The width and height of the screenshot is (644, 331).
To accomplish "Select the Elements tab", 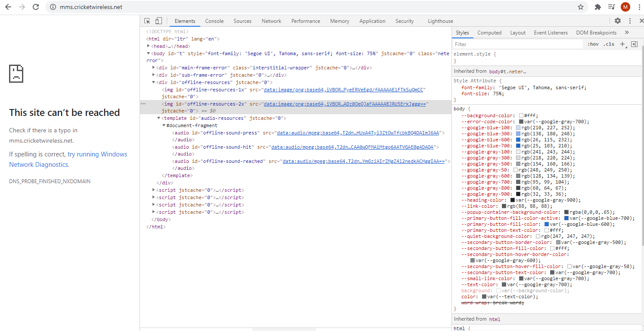I will [185, 21].
